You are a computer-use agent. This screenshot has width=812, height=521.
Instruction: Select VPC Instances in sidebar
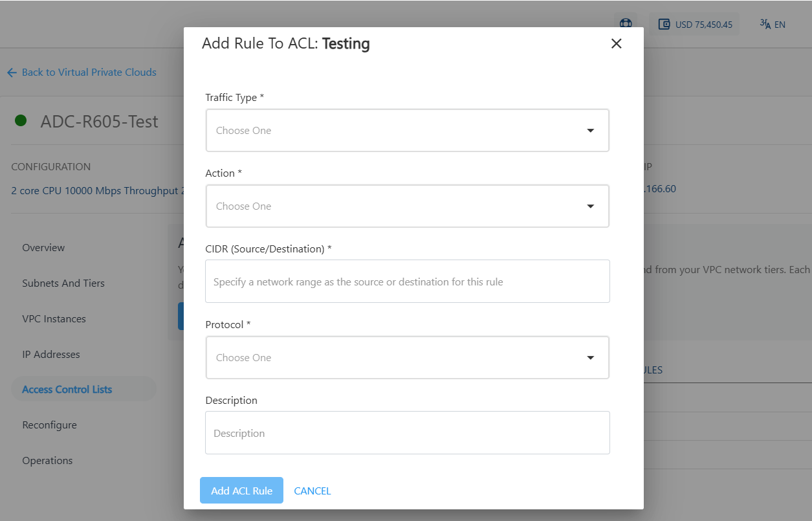(54, 318)
